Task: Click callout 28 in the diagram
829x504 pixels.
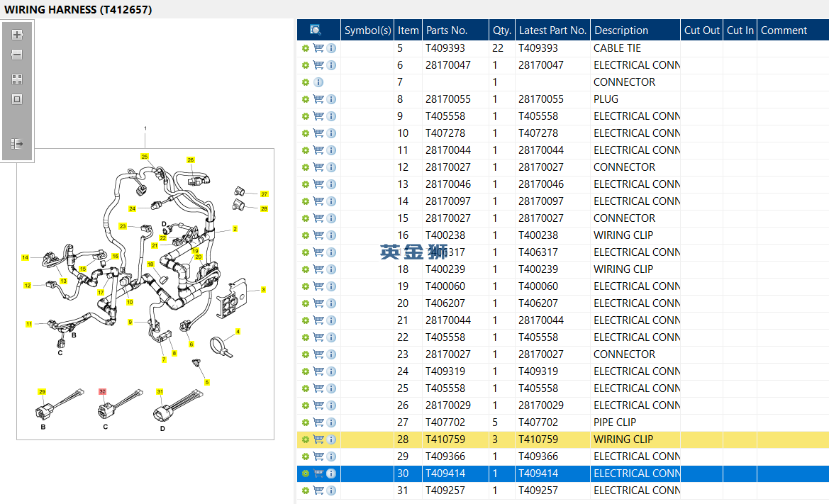Action: coord(265,208)
